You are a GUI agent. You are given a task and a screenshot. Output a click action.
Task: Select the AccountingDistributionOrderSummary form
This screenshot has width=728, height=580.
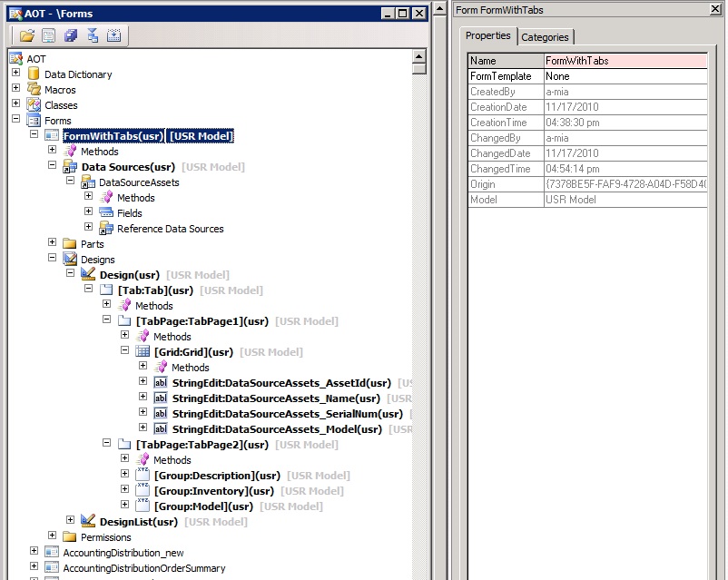point(144,568)
